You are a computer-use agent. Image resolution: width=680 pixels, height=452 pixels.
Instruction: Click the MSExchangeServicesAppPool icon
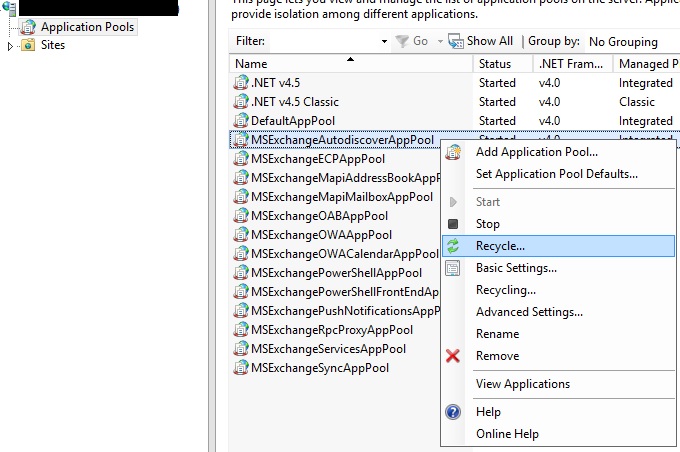(x=241, y=349)
